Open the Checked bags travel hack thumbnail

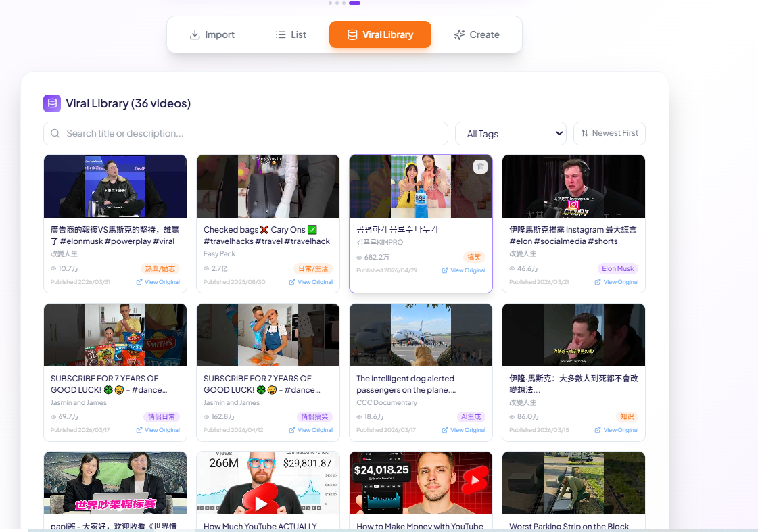point(268,186)
